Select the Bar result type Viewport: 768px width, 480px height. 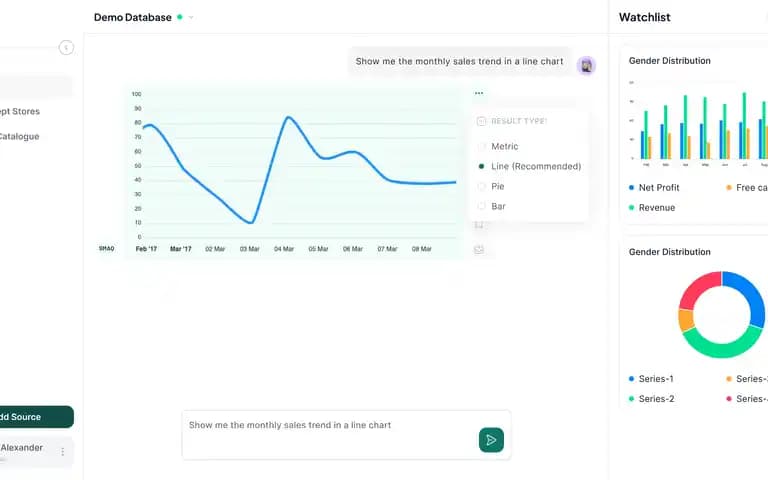click(x=497, y=206)
